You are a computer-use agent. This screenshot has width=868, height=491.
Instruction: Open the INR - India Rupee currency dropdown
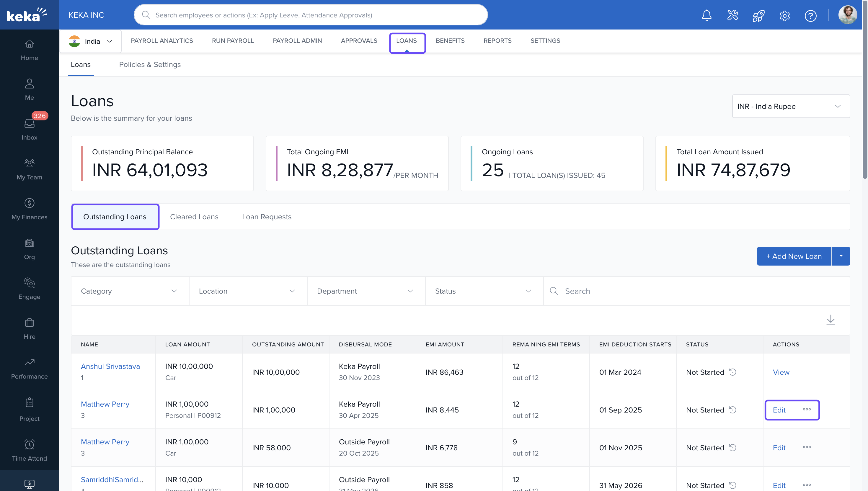coord(790,106)
